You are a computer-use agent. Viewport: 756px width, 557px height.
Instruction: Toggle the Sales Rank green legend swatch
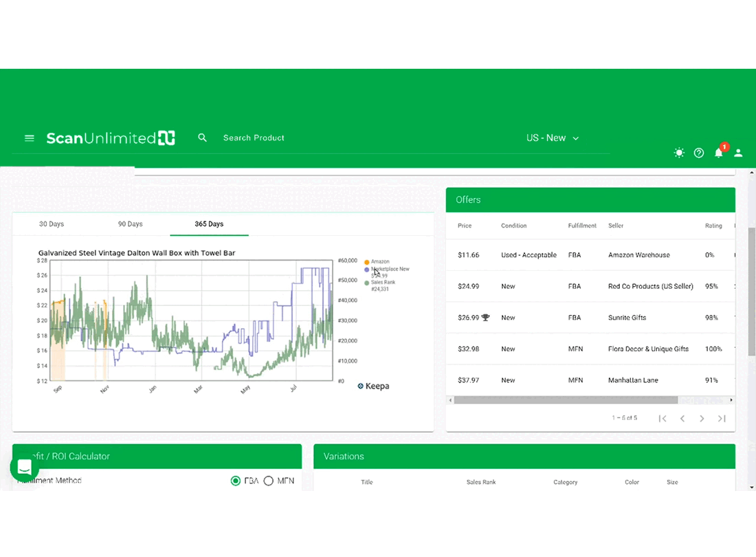pos(367,283)
